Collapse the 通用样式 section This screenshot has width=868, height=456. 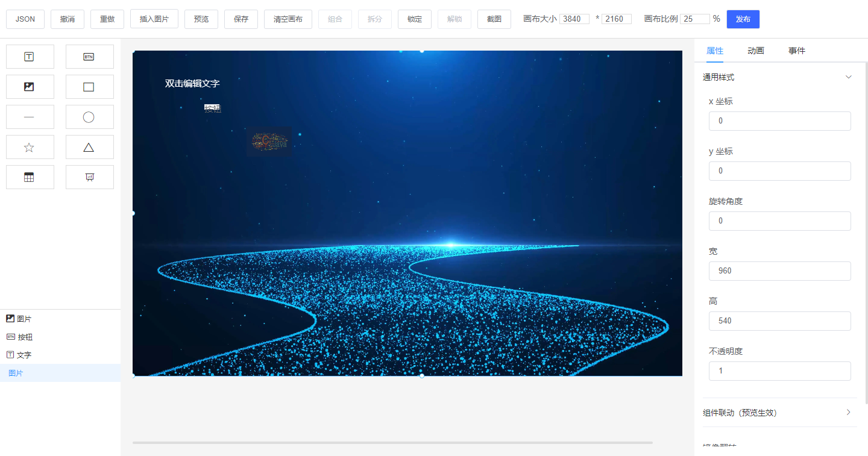[780, 77]
